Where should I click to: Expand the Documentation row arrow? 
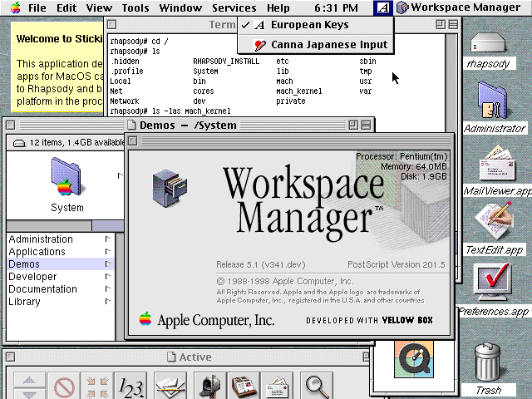[108, 288]
